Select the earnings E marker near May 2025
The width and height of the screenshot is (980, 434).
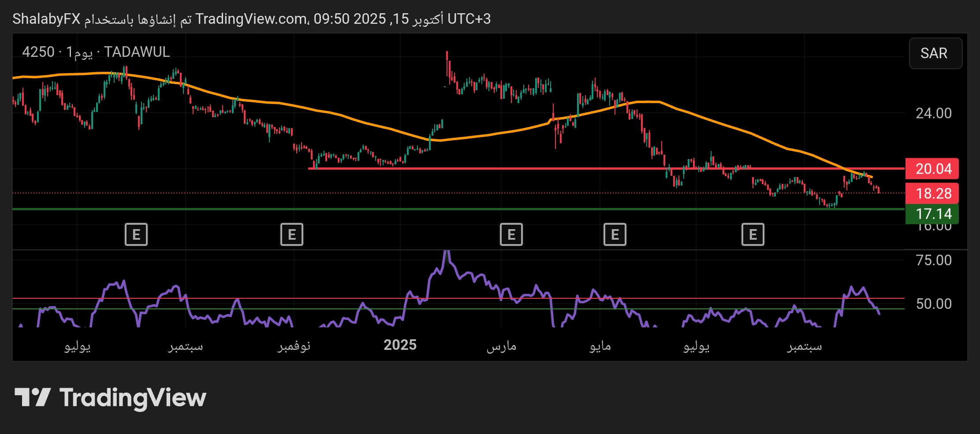coord(615,234)
